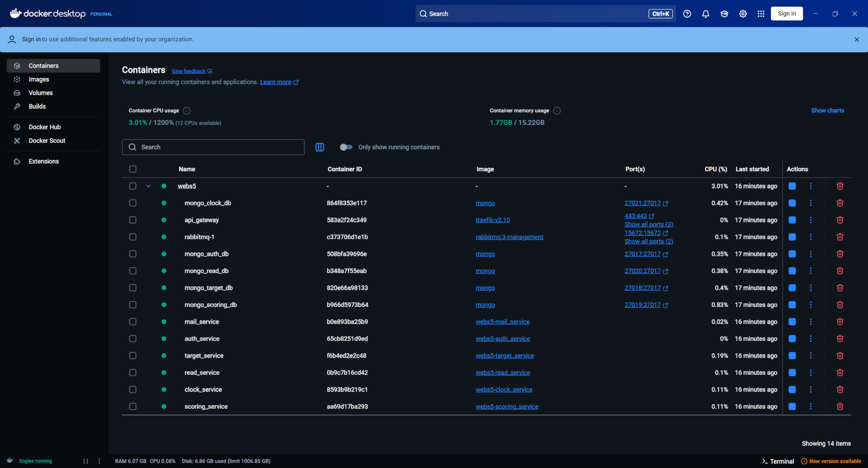Expand Show all ports for api_gateway
This screenshot has height=468, width=868.
649,224
